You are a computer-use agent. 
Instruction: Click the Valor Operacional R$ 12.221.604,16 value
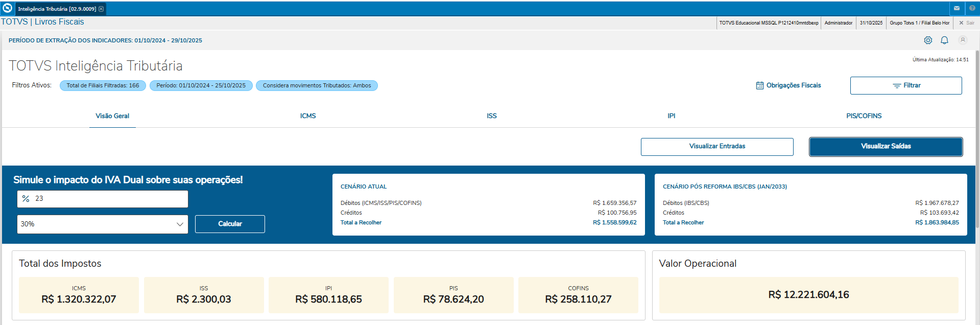point(808,295)
